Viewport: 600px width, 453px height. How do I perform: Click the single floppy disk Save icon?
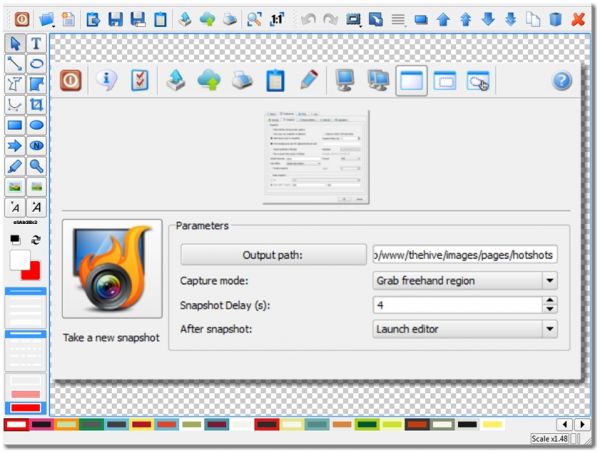pyautogui.click(x=115, y=19)
